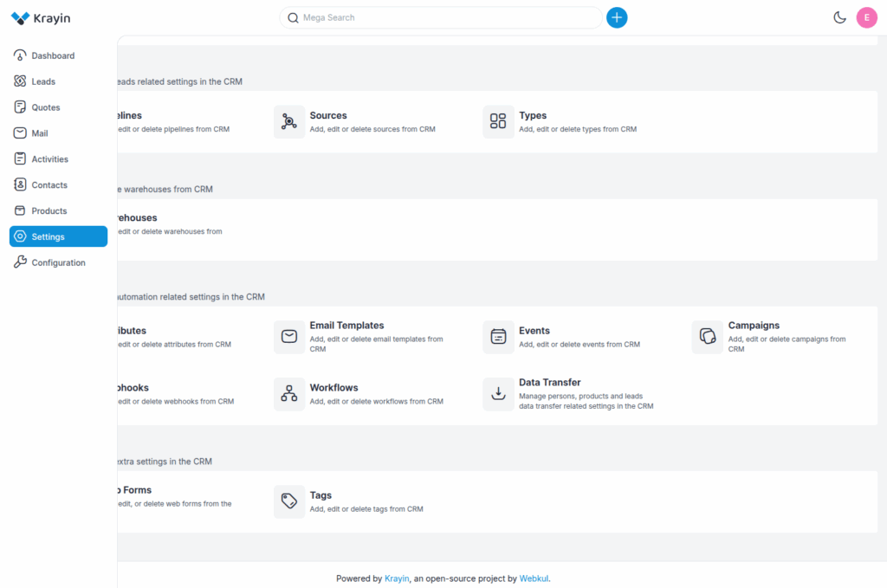Image resolution: width=887 pixels, height=588 pixels.
Task: Open the Data Transfer settings link
Action: click(550, 383)
